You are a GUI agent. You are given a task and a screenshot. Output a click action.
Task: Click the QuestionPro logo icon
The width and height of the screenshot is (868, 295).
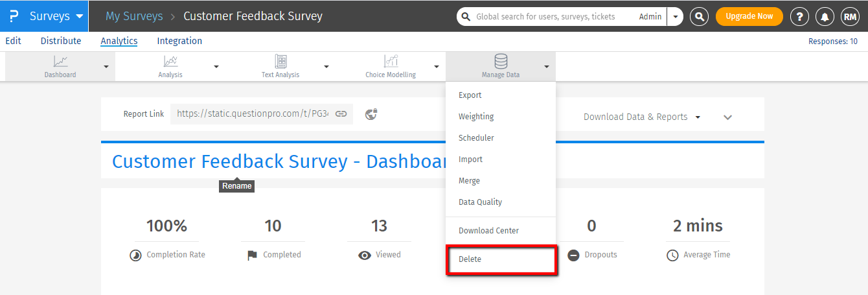14,16
